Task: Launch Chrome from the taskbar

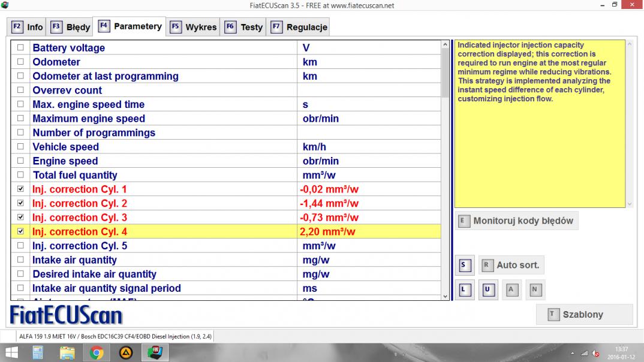Action: 97,352
